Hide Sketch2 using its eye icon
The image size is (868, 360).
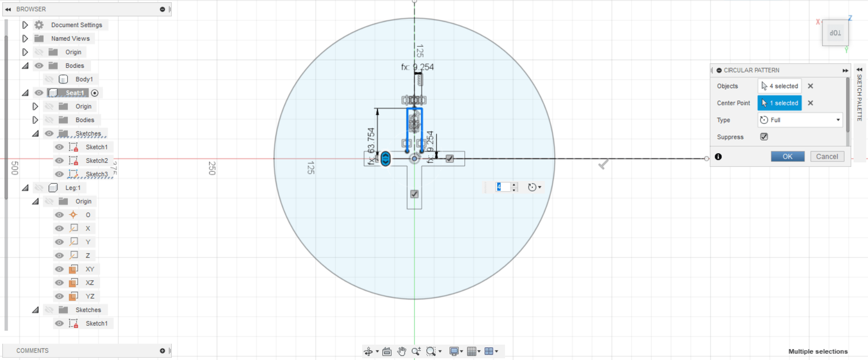[59, 161]
